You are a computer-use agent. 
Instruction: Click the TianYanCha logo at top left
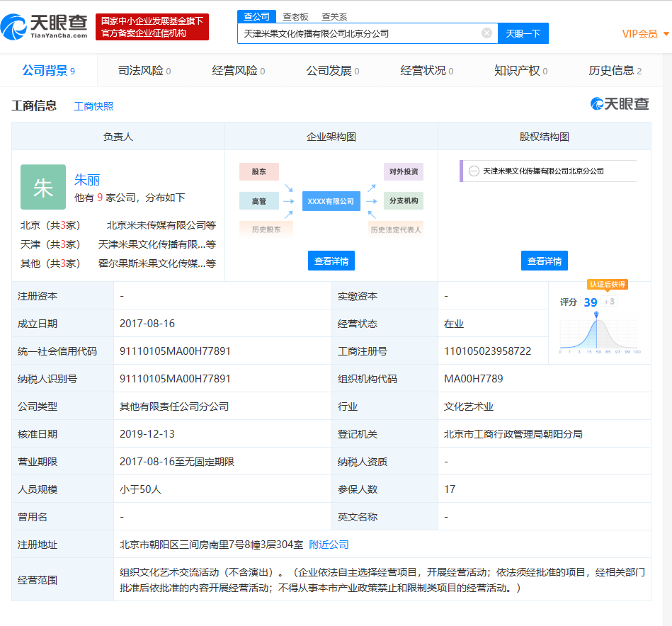click(44, 27)
